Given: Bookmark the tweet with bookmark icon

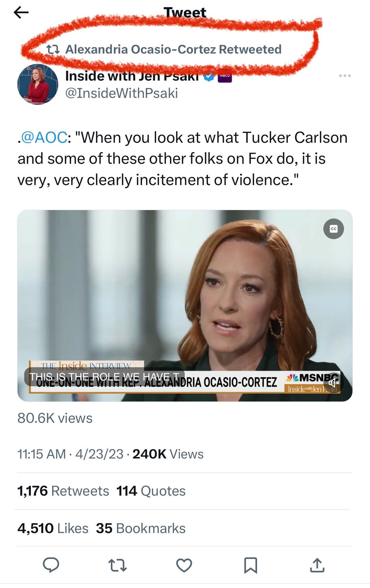Looking at the screenshot, I should [x=251, y=565].
